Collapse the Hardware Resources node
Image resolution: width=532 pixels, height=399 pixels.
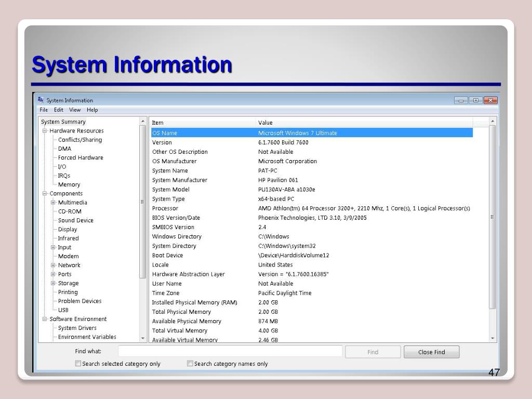click(45, 130)
